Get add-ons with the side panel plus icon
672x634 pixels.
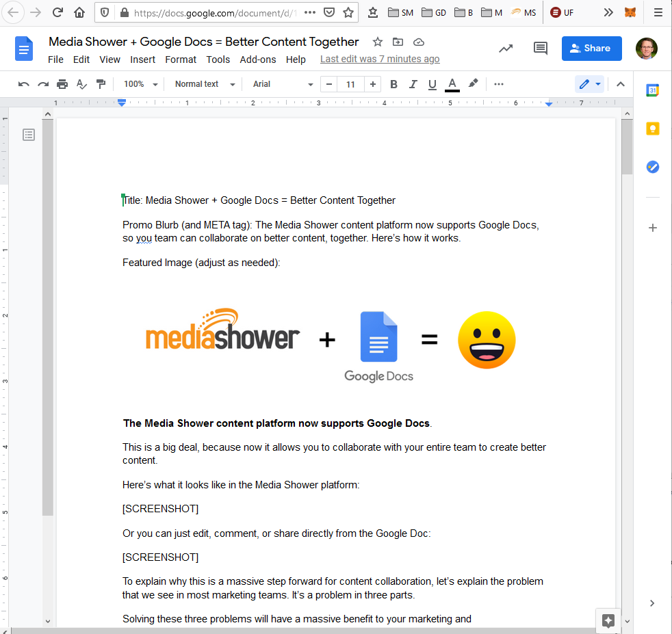tap(652, 228)
